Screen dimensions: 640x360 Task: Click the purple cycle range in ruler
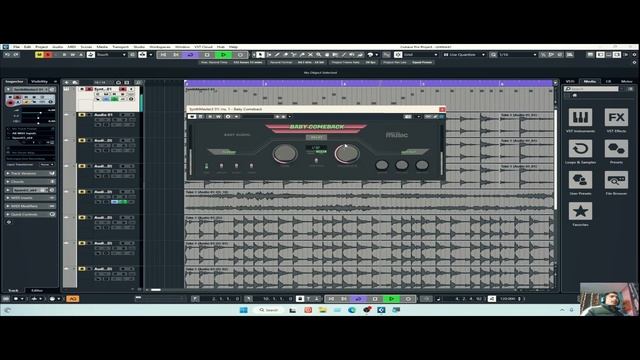(x=369, y=83)
